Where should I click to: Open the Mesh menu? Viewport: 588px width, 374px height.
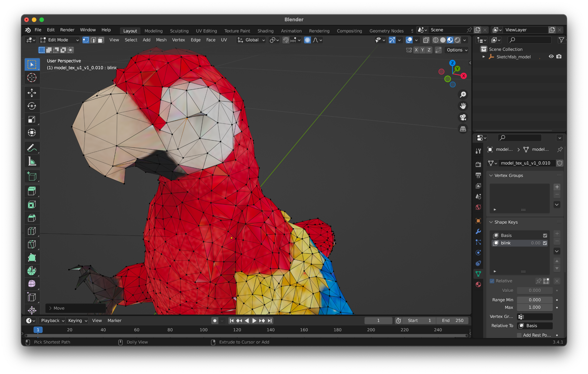point(161,40)
